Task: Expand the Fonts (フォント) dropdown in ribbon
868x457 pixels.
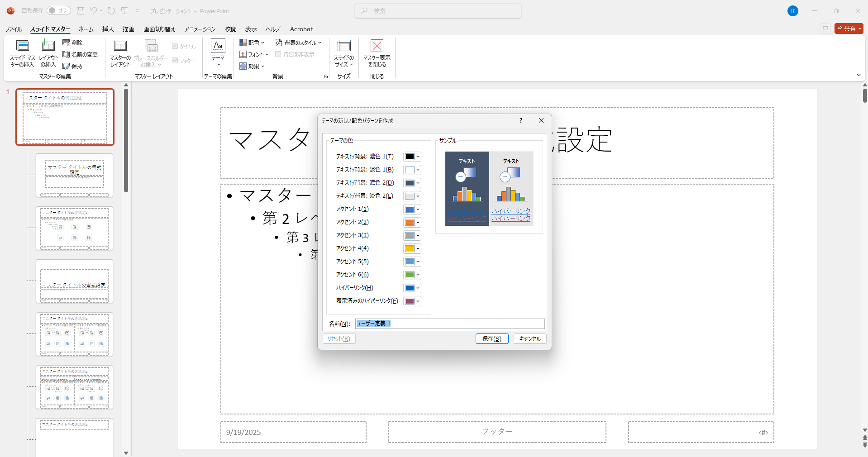Action: point(254,54)
